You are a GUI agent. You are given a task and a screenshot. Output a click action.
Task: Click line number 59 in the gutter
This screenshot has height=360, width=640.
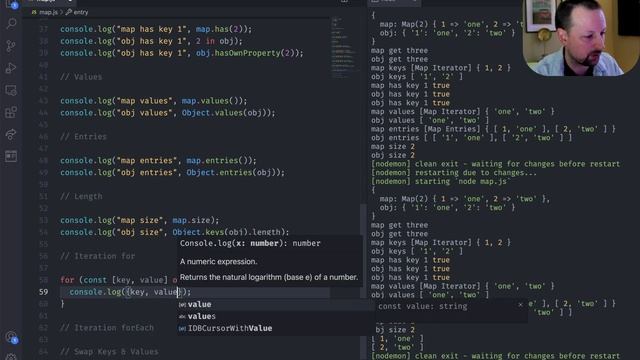tap(43, 292)
